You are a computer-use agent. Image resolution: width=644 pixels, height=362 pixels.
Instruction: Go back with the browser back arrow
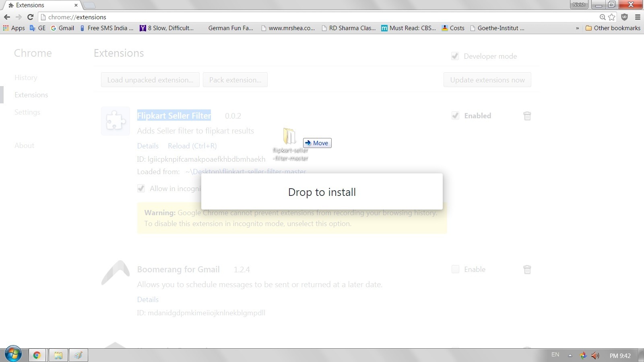click(x=7, y=17)
